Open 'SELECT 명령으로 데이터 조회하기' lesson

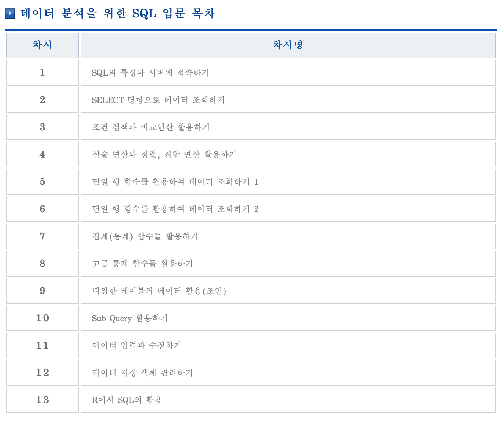pos(158,100)
